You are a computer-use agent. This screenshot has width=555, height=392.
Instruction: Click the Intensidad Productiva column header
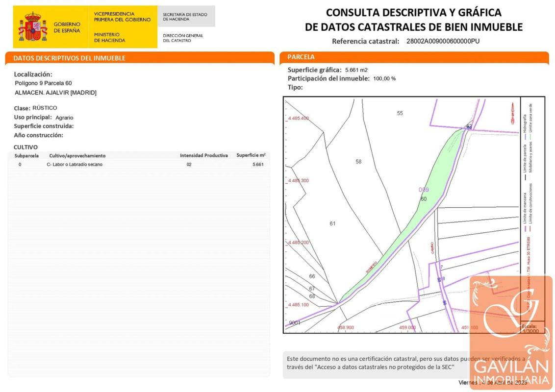(x=203, y=155)
